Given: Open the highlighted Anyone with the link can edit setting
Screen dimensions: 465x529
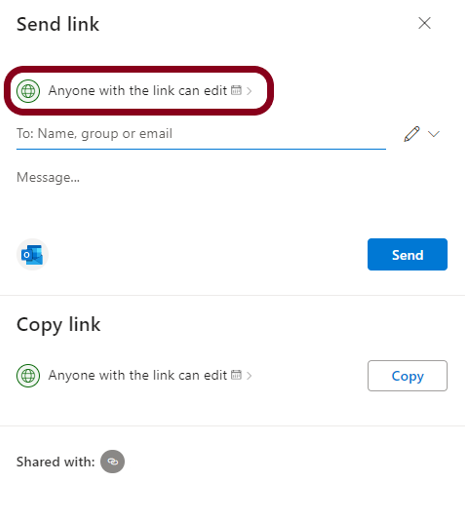Looking at the screenshot, I should (139, 91).
